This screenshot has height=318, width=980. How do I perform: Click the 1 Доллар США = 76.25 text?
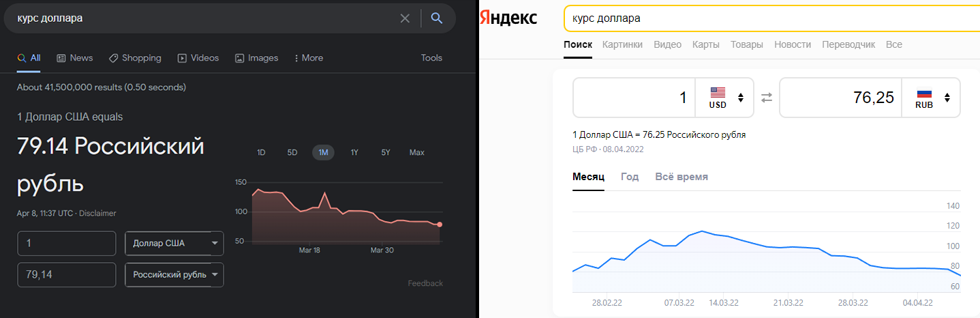click(659, 134)
